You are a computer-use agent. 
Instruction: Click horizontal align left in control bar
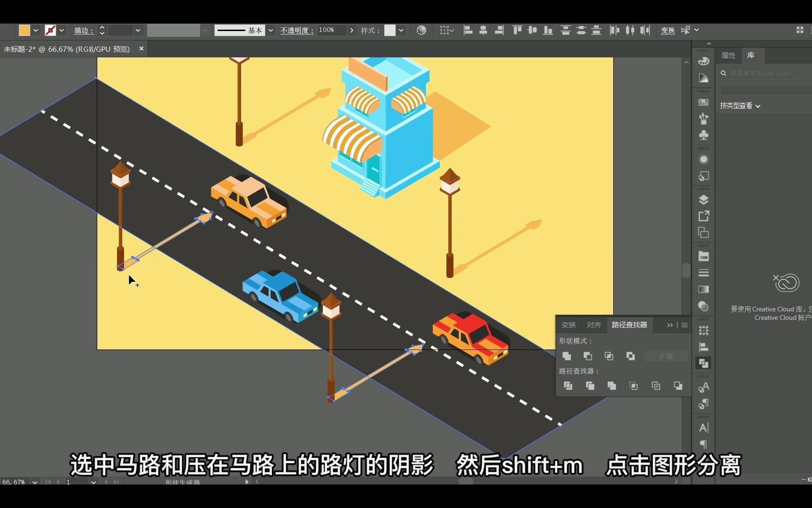[468, 30]
